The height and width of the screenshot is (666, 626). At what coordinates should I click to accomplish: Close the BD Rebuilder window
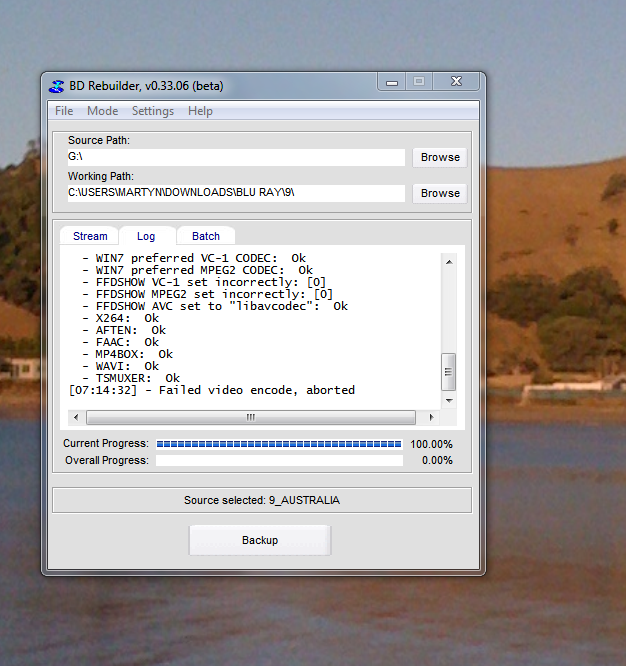click(x=456, y=81)
